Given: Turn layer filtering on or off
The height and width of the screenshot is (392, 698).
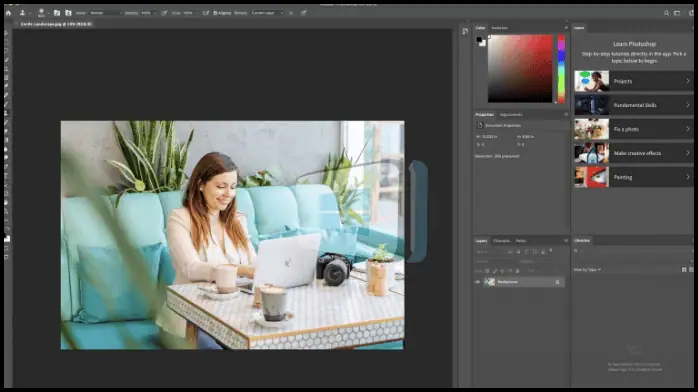Looking at the screenshot, I should [x=551, y=251].
